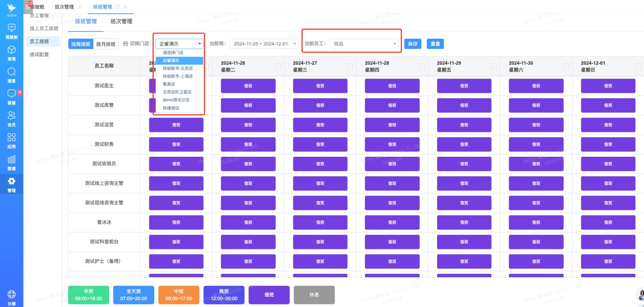Tick the 2024-11-26 星期二 column checkbox

(x=278, y=66)
